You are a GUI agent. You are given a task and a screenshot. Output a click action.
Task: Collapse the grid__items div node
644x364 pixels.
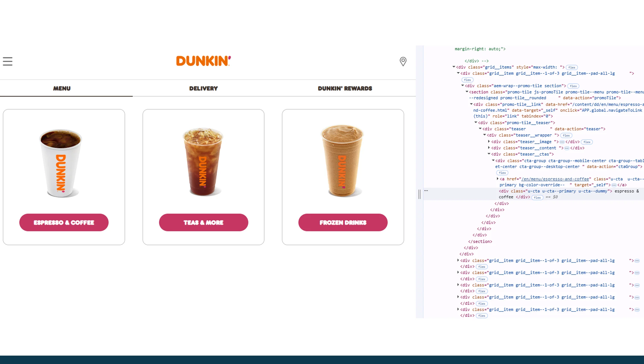(x=454, y=67)
